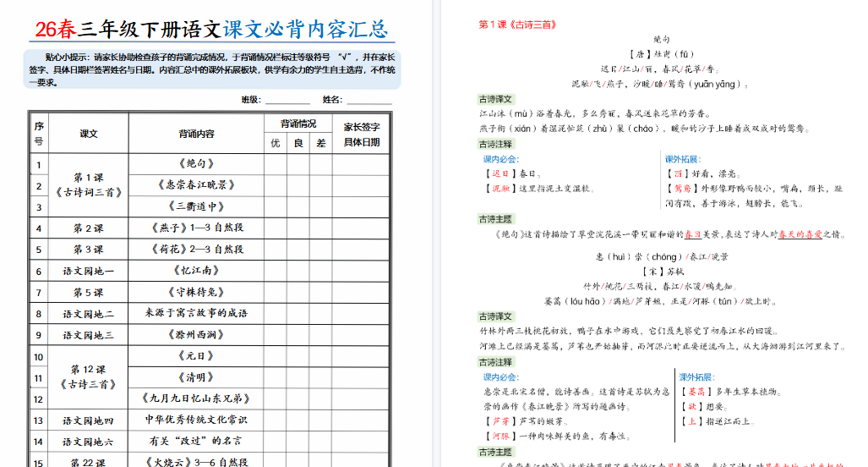Click the cell 《燕子》1—3自然段
This screenshot has width=868, height=467.
196,228
